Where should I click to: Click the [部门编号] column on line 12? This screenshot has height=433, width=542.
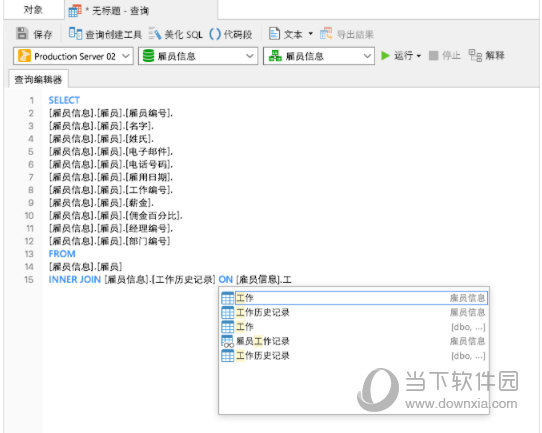[x=148, y=241]
